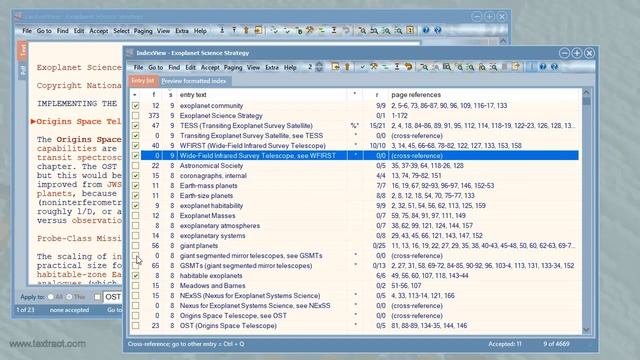
Task: Check the giant planets entry checkbox
Action: (x=136, y=246)
